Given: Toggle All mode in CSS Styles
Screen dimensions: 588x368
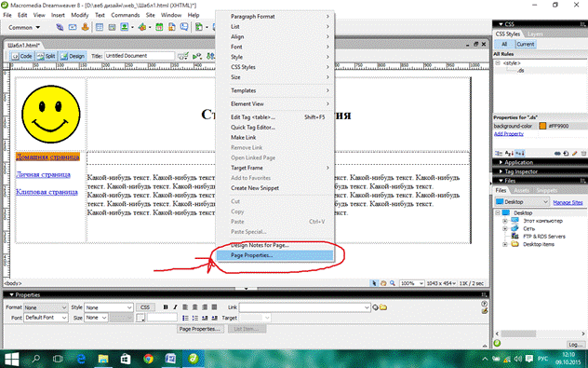Looking at the screenshot, I should point(504,44).
